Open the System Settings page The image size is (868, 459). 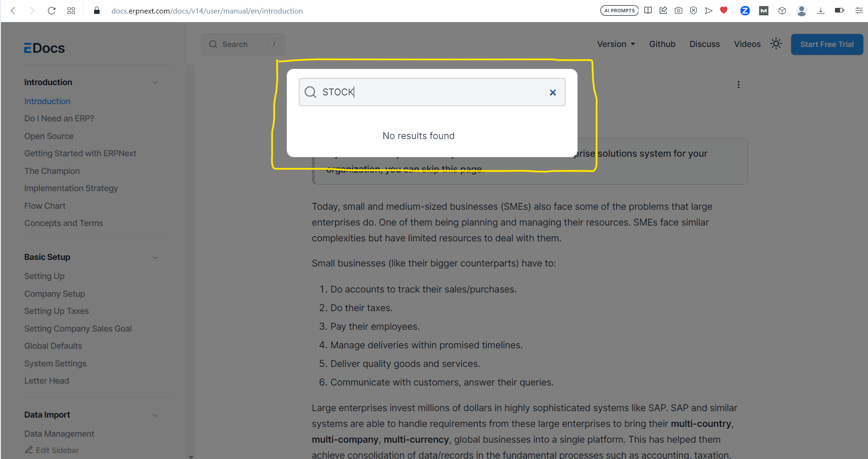point(55,364)
